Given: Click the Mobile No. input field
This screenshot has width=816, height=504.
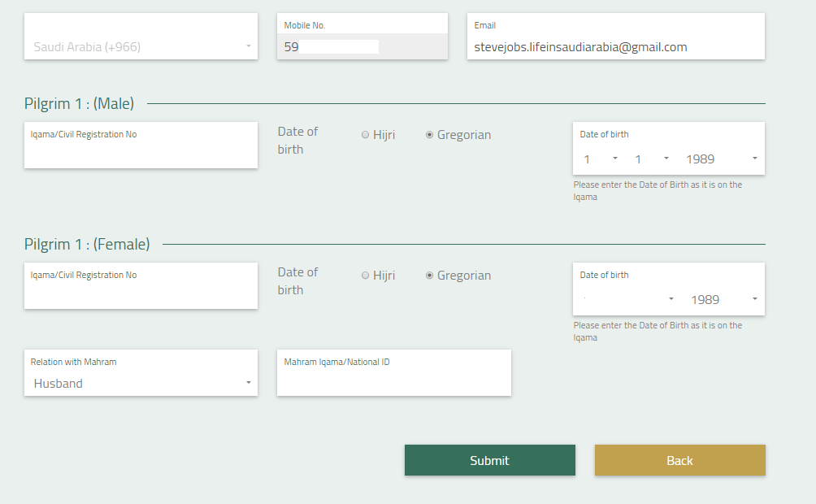Looking at the screenshot, I should [362, 47].
